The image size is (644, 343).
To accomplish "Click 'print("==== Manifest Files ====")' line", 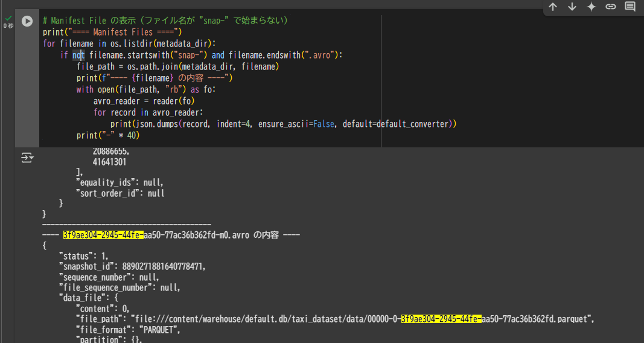I will pos(112,32).
